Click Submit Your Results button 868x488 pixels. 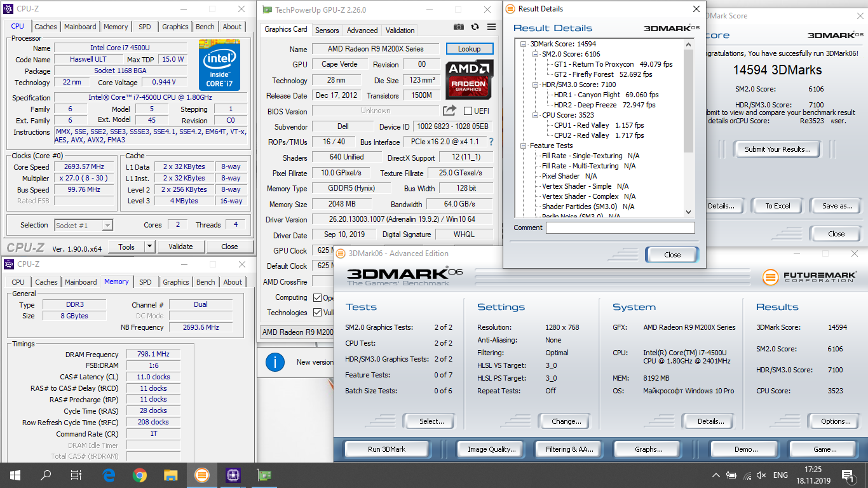[x=778, y=150]
